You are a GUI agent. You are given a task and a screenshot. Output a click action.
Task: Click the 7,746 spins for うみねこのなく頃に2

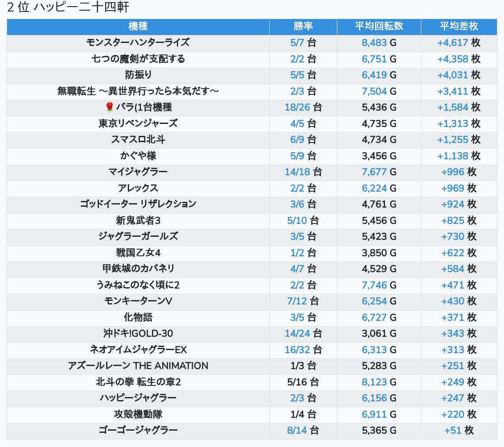(374, 285)
